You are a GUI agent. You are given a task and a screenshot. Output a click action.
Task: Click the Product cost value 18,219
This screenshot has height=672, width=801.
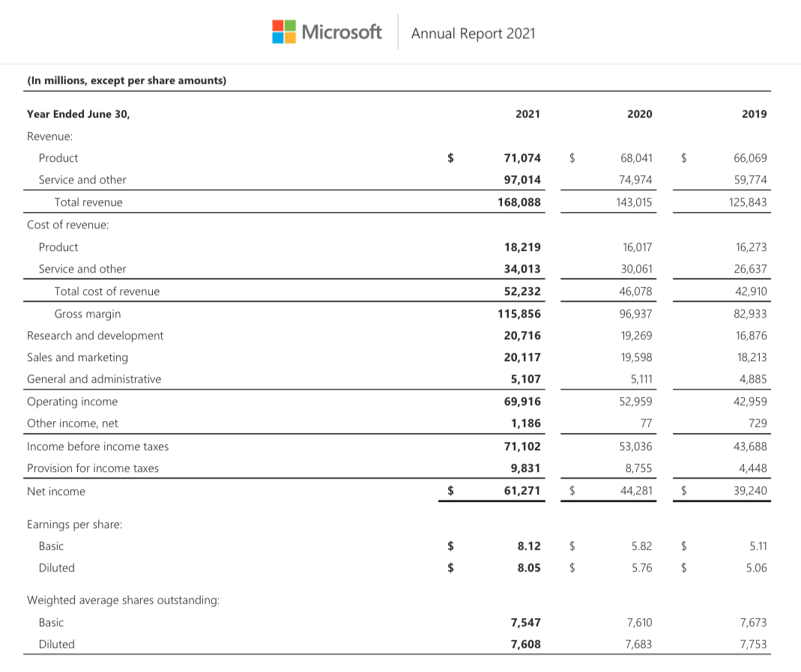(522, 247)
